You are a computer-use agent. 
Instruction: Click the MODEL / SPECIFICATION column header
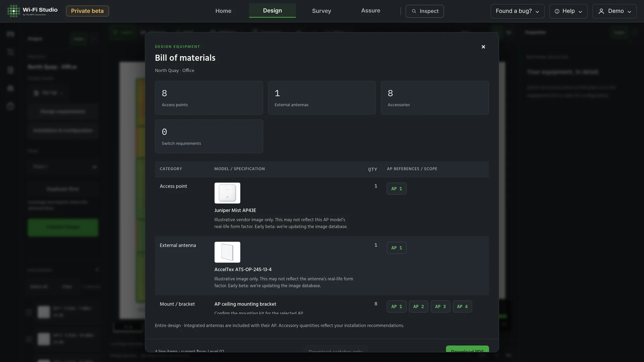tap(239, 169)
